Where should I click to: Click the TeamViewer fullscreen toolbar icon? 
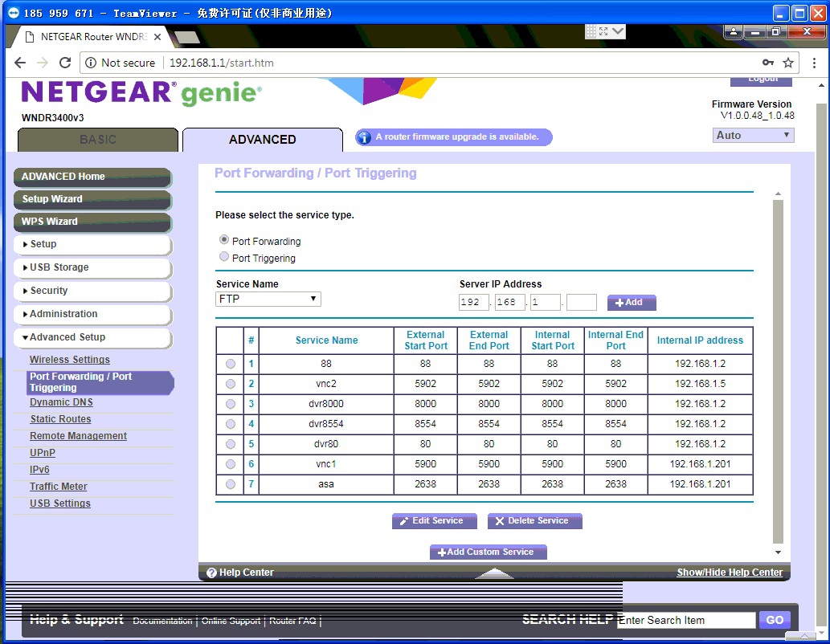[603, 31]
